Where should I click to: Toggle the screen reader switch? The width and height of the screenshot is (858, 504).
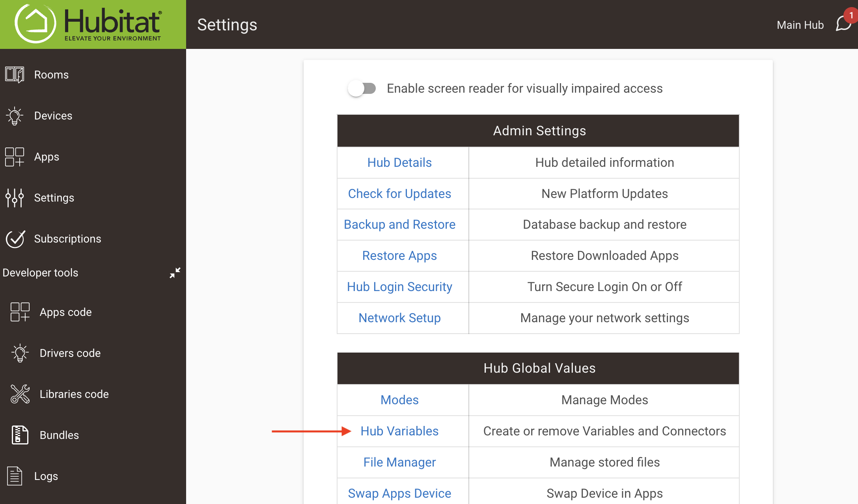(362, 88)
